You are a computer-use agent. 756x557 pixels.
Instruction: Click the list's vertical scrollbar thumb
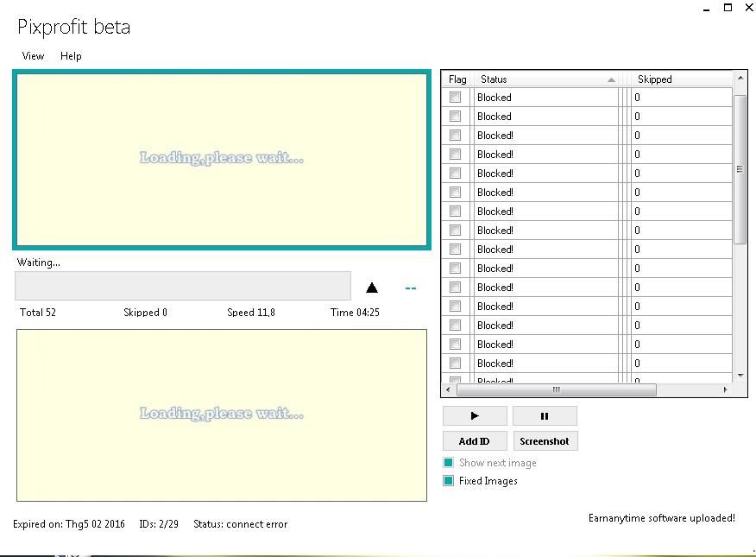(740, 169)
